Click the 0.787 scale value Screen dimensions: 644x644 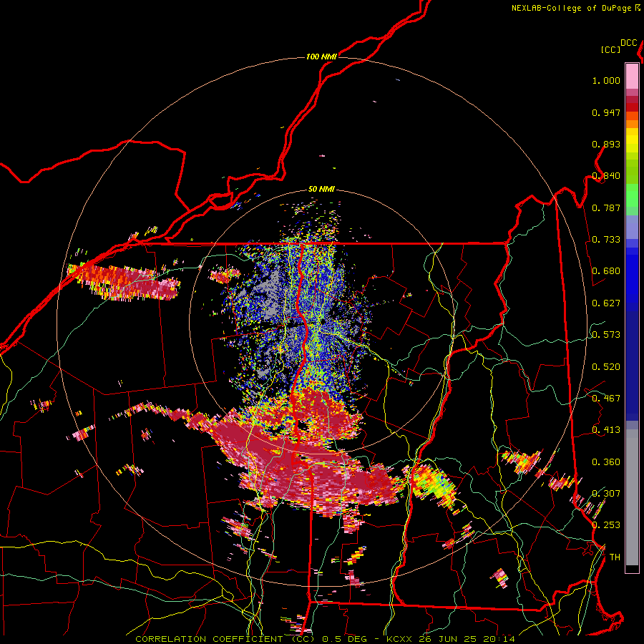606,208
